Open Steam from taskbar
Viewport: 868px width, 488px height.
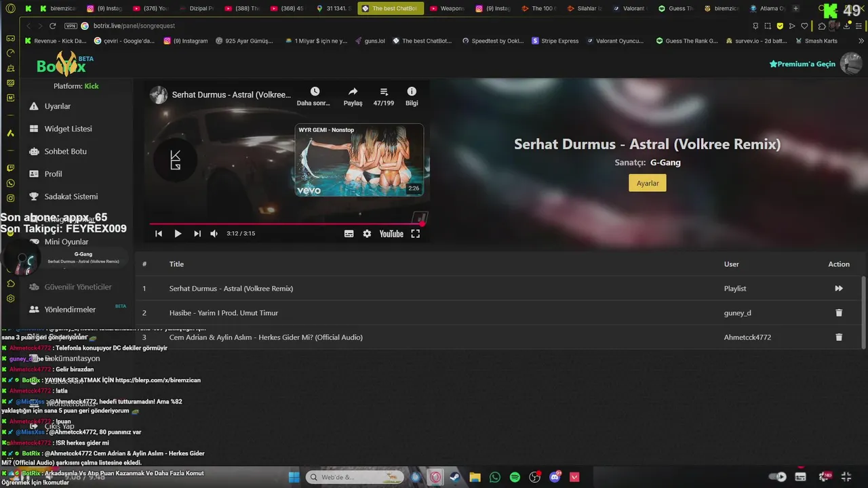tap(455, 477)
